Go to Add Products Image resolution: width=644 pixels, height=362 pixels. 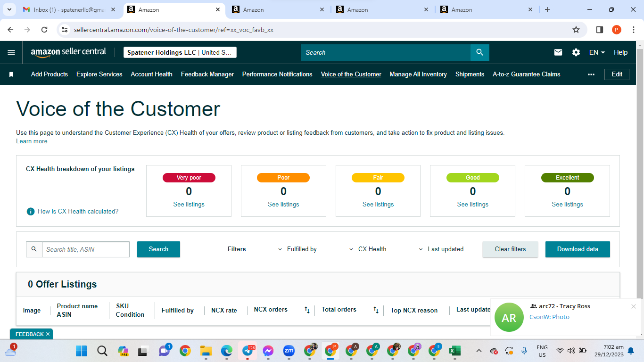(50, 74)
